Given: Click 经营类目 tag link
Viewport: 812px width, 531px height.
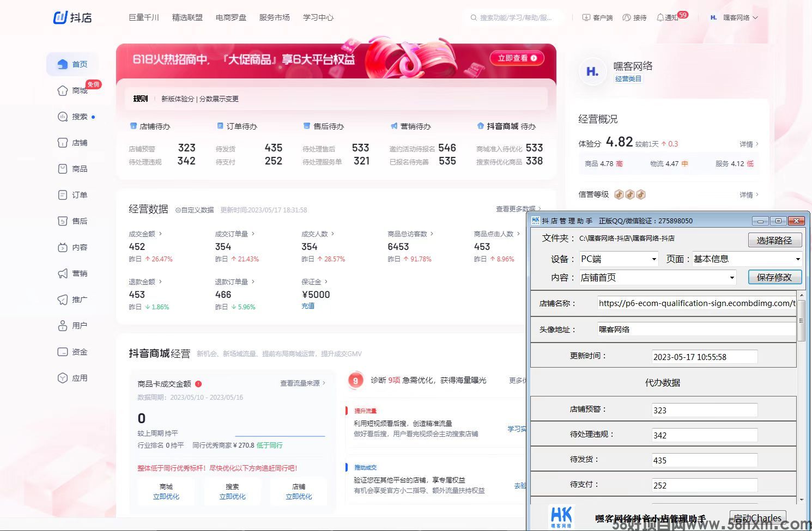Looking at the screenshot, I should pos(628,79).
